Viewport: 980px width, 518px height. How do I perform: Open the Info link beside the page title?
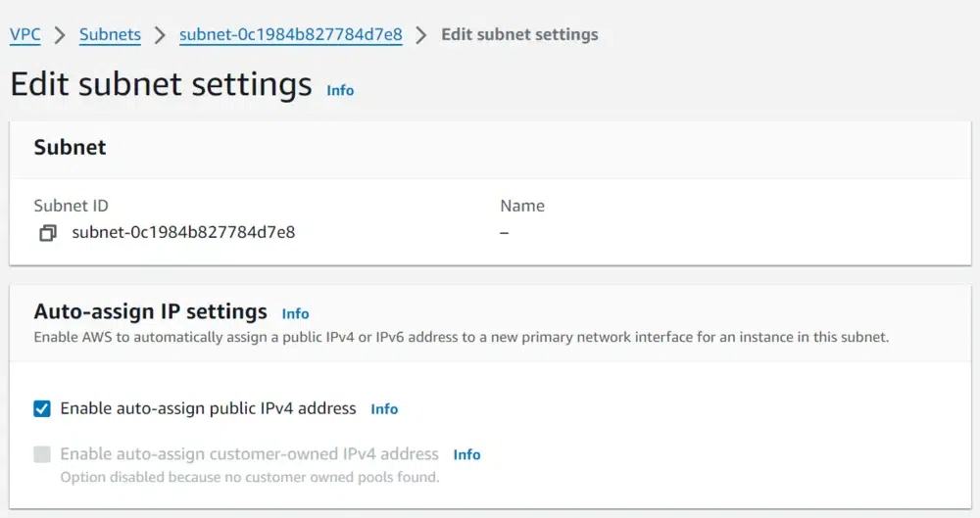(340, 90)
